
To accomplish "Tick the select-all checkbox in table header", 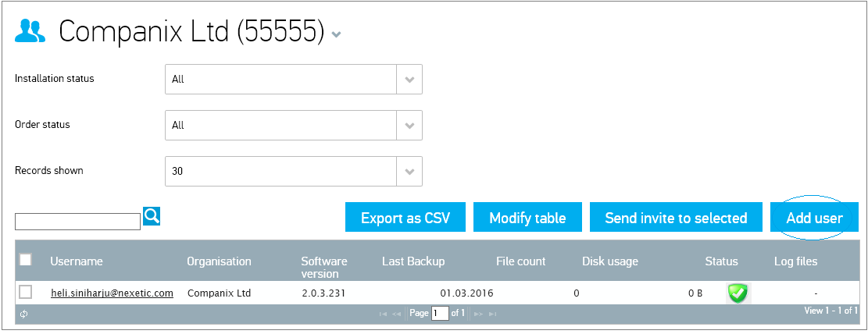I will point(26,260).
